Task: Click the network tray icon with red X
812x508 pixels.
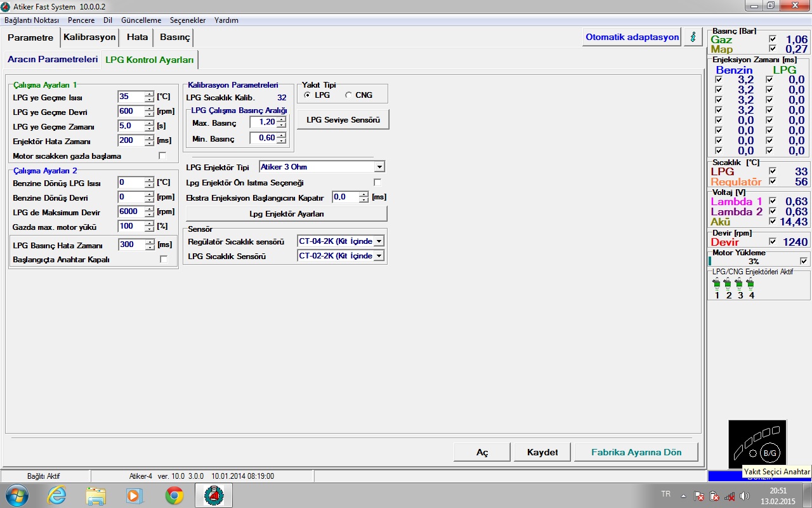Action: tap(730, 496)
